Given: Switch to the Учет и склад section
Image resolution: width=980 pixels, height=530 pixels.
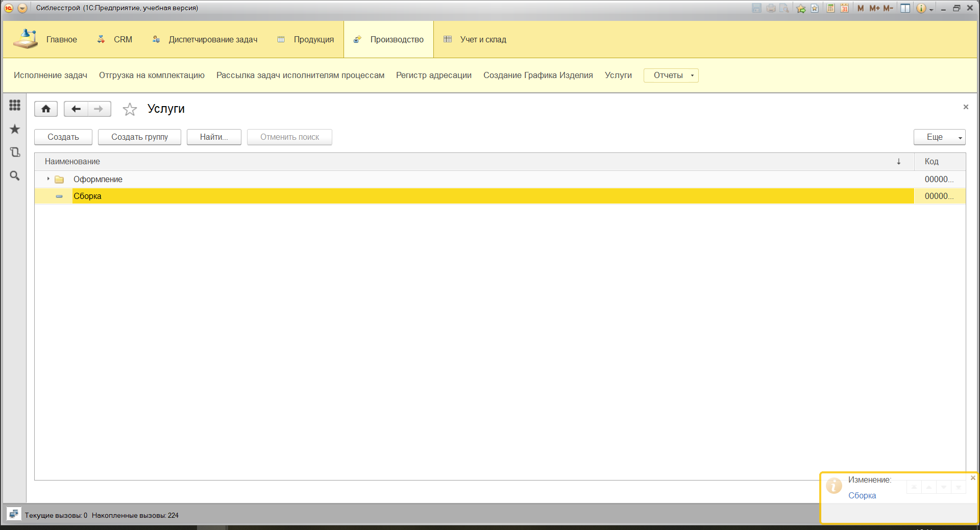Looking at the screenshot, I should [x=482, y=40].
